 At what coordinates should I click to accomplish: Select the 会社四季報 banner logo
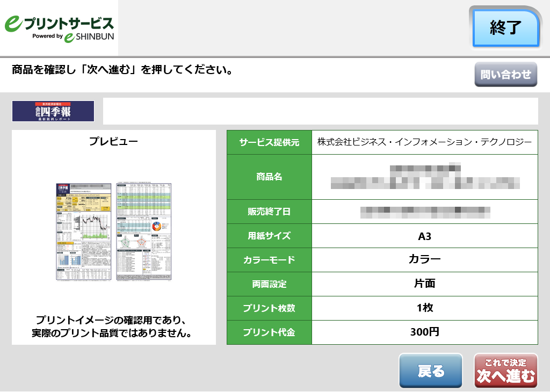coord(53,111)
